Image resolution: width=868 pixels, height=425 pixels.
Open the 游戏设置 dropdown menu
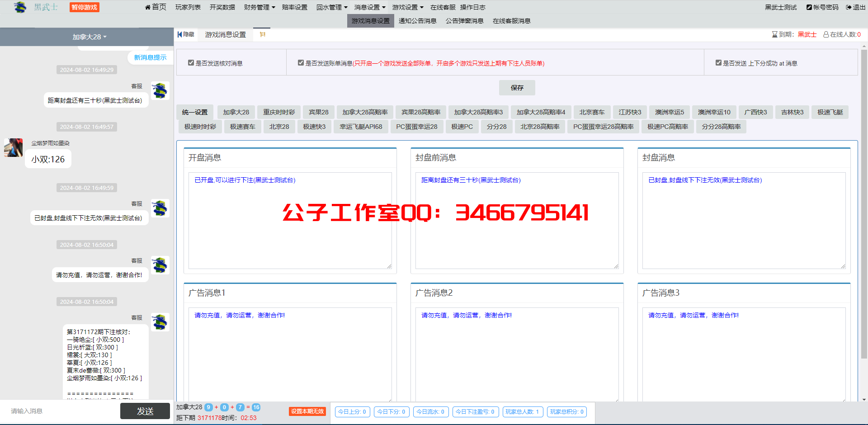coord(408,7)
